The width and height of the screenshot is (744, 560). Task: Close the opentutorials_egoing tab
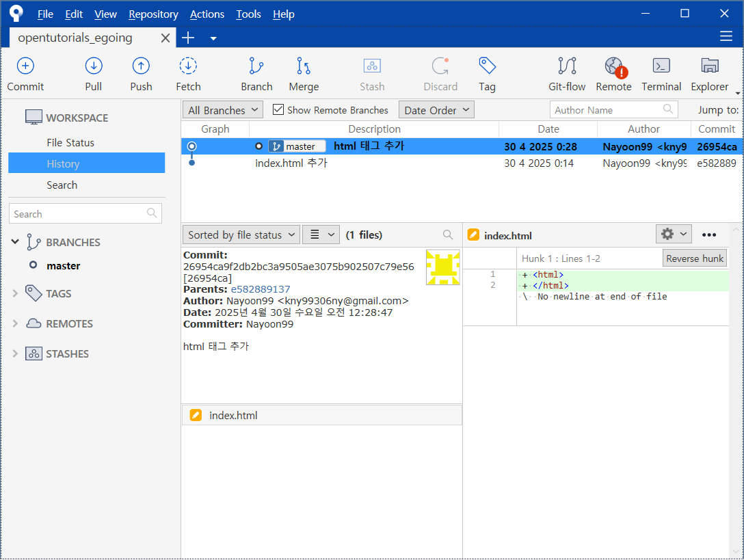coord(165,38)
